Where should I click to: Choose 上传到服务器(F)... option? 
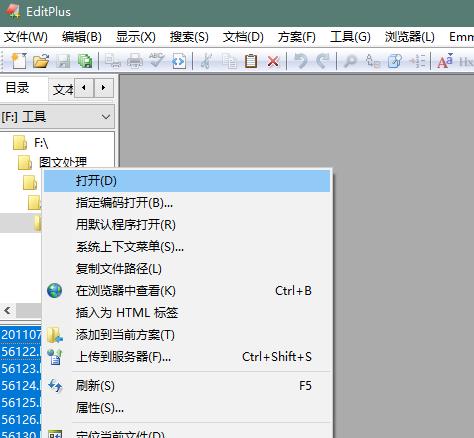tap(187, 357)
